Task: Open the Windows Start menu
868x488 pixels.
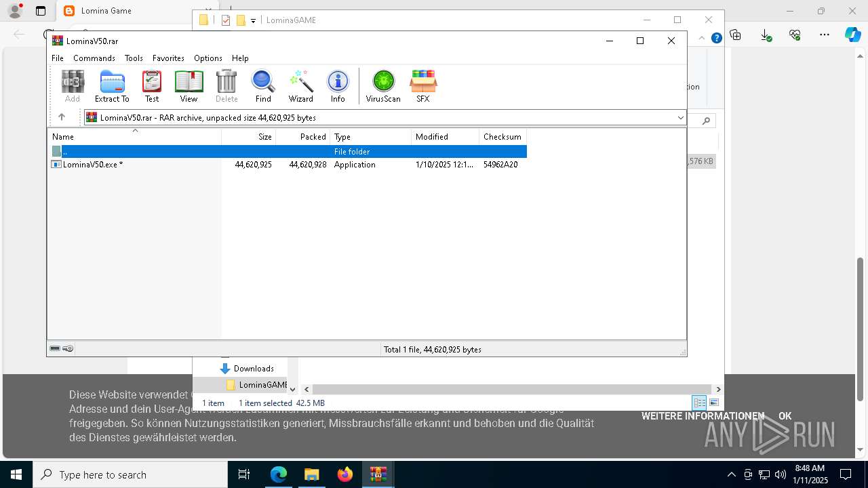Action: 16,474
